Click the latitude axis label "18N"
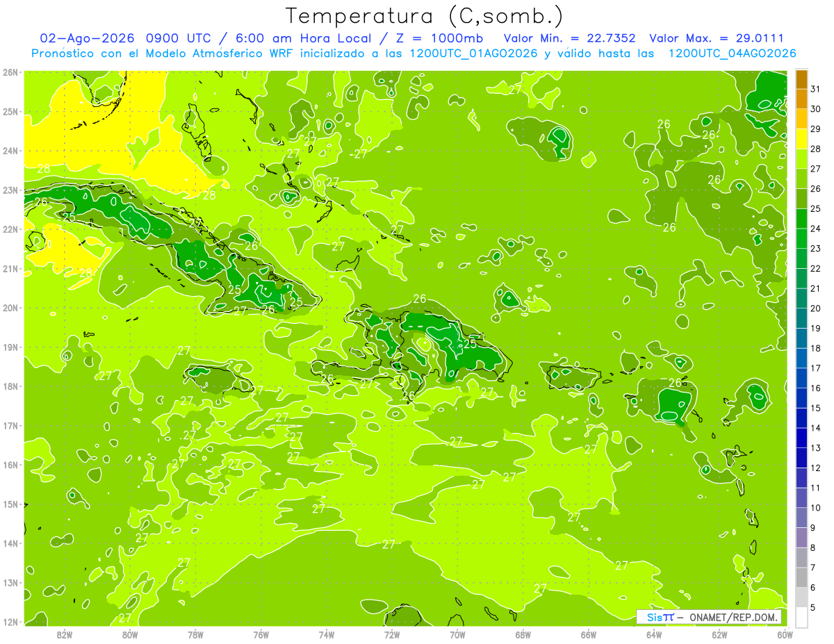The height and width of the screenshot is (644, 834). click(10, 386)
